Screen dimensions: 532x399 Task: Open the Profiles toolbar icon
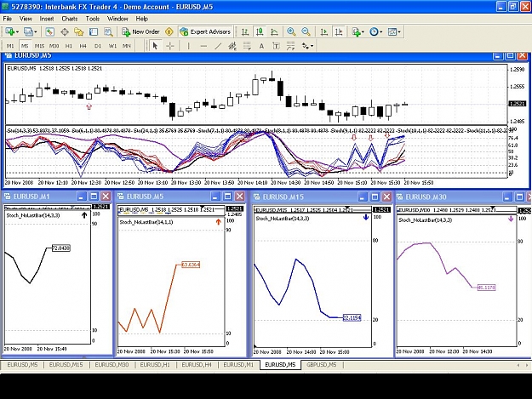tap(28, 31)
